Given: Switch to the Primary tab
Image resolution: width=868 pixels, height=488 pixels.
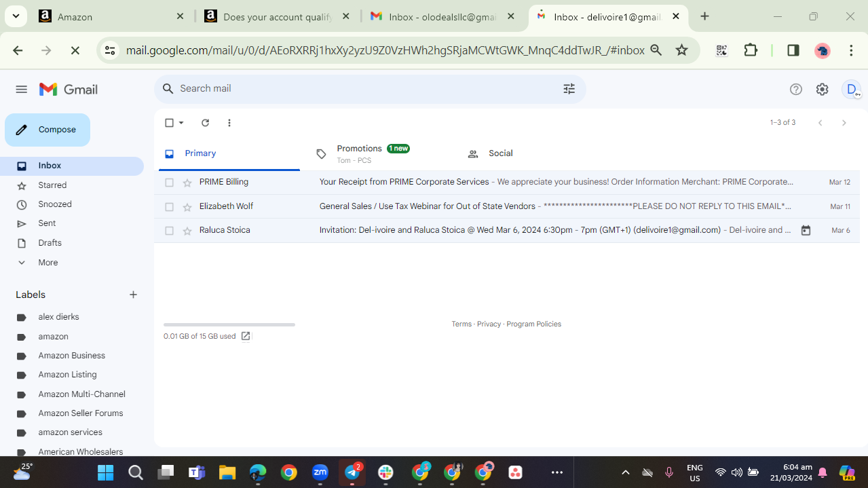Looking at the screenshot, I should click(229, 154).
